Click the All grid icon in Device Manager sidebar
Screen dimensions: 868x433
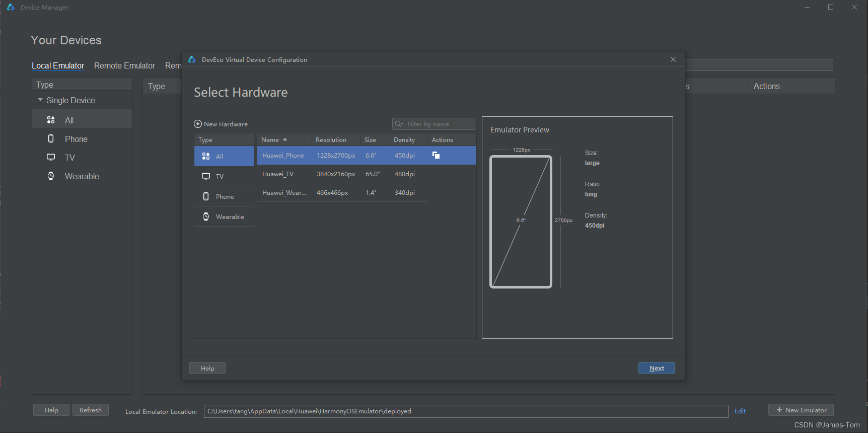pos(51,120)
